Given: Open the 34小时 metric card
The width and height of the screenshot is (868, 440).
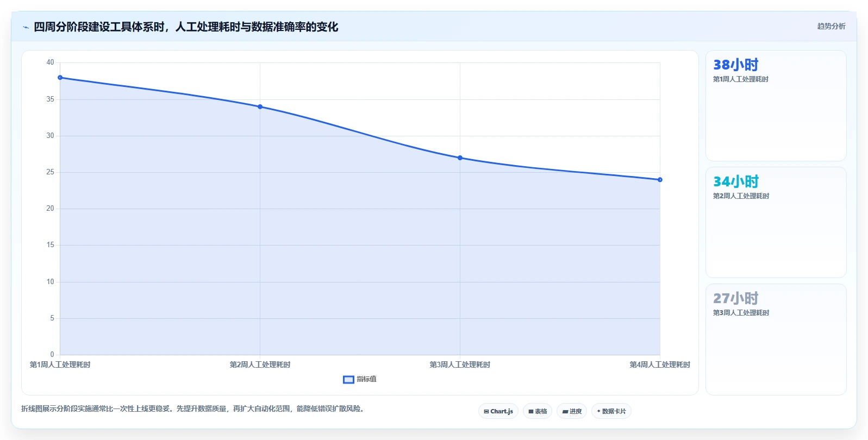Looking at the screenshot, I should pos(776,222).
